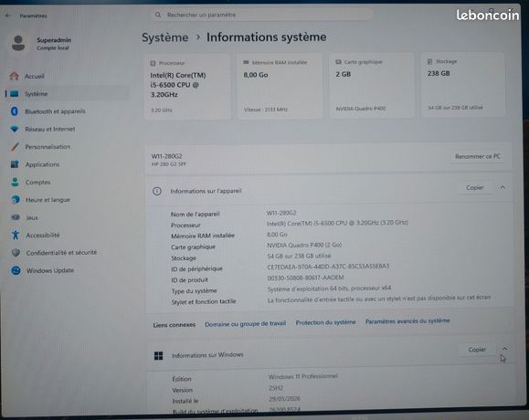The image size is (529, 420).
Task: Click the Accueil home icon
Action: tap(15, 76)
